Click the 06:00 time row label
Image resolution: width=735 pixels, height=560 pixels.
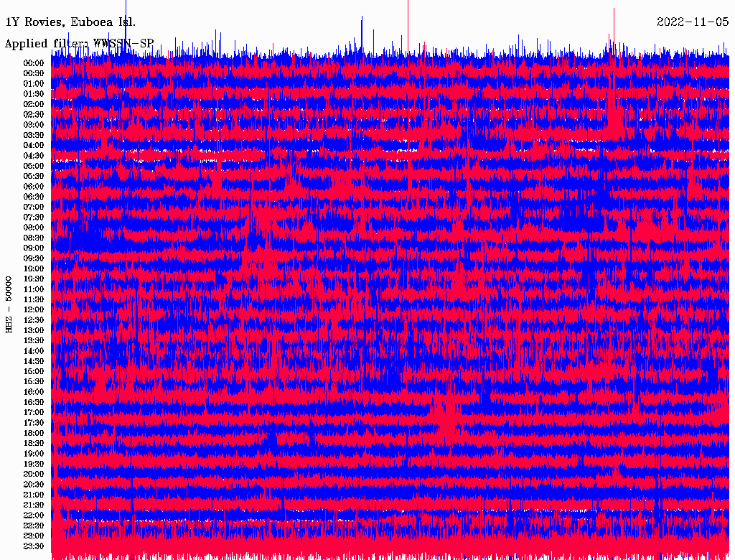pyautogui.click(x=34, y=187)
